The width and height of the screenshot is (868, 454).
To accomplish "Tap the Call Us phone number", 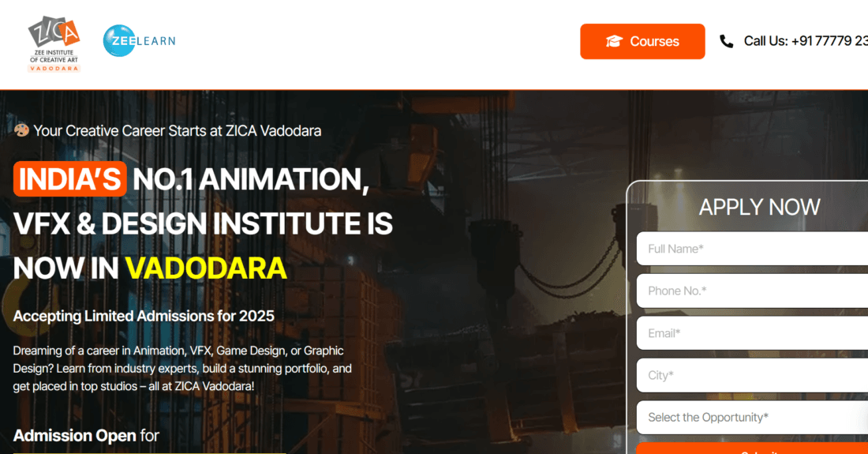I will (x=805, y=42).
